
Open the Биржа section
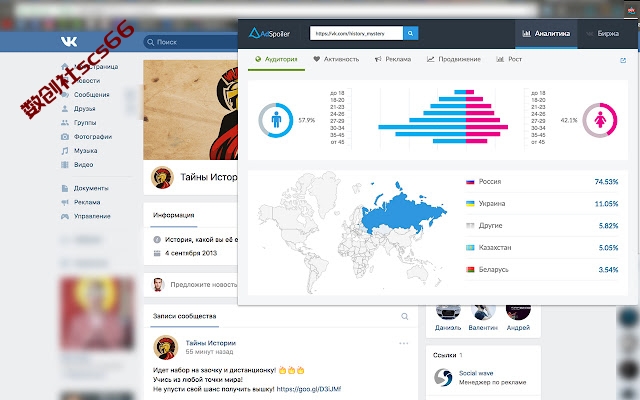[602, 34]
